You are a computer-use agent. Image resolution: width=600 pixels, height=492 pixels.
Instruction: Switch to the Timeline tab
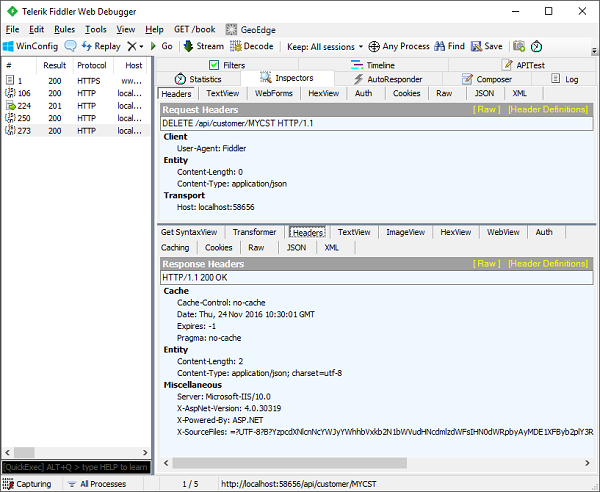372,65
